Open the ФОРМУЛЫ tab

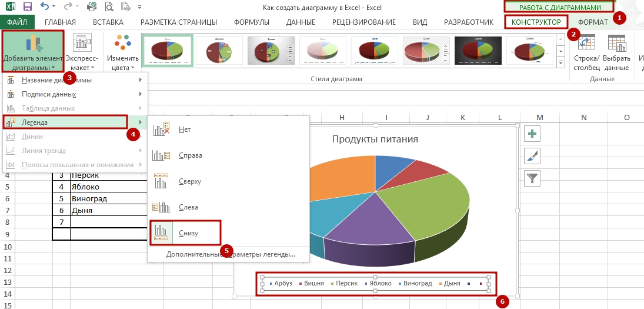click(252, 22)
